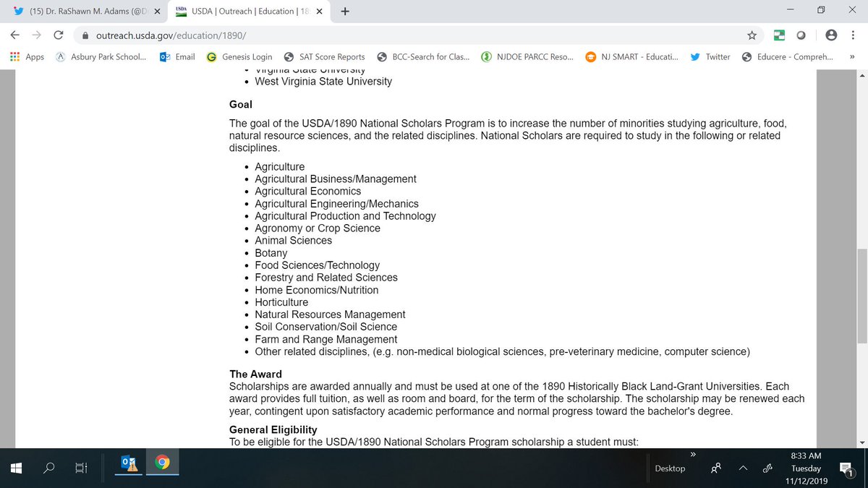Click the forward navigation arrow

[37, 35]
